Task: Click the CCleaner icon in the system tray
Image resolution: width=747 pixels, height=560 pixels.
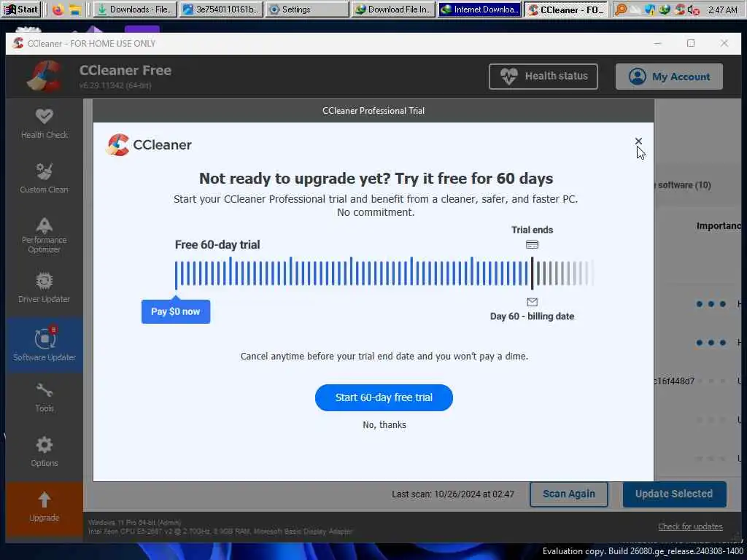Action: [x=680, y=9]
